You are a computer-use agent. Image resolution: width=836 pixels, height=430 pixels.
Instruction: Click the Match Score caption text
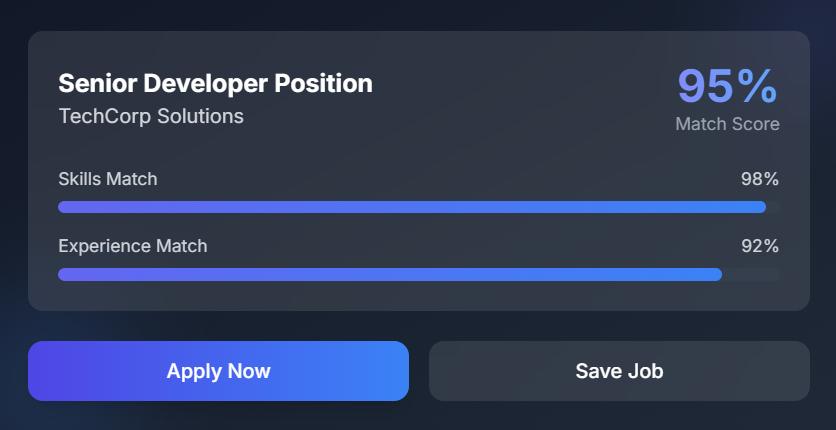(727, 125)
